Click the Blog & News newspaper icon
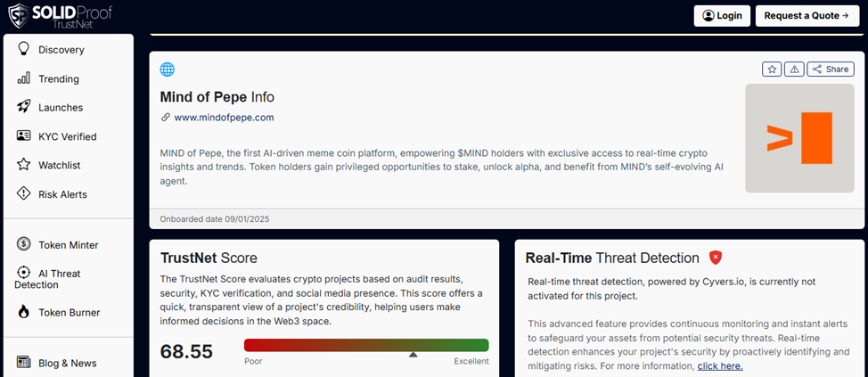Viewport: 868px width, 377px height. coord(23,363)
